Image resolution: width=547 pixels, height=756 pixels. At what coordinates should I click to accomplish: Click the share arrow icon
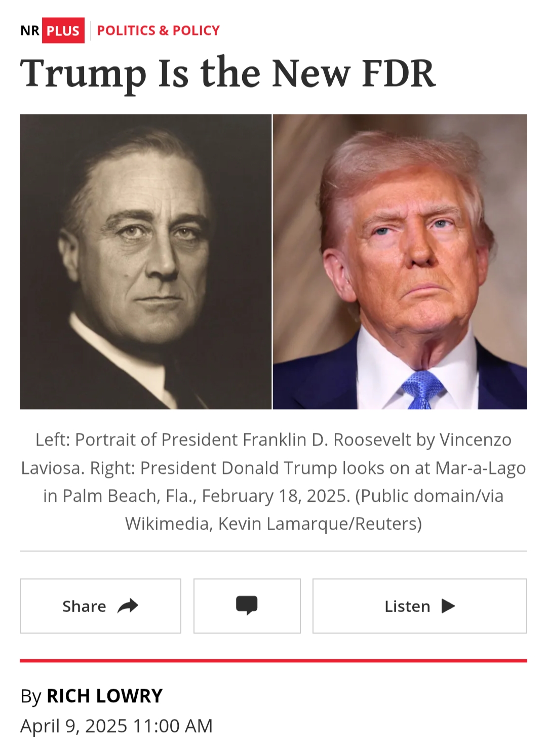[x=128, y=606]
